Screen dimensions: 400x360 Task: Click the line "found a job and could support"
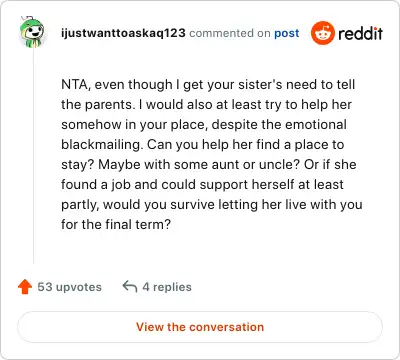pos(155,185)
